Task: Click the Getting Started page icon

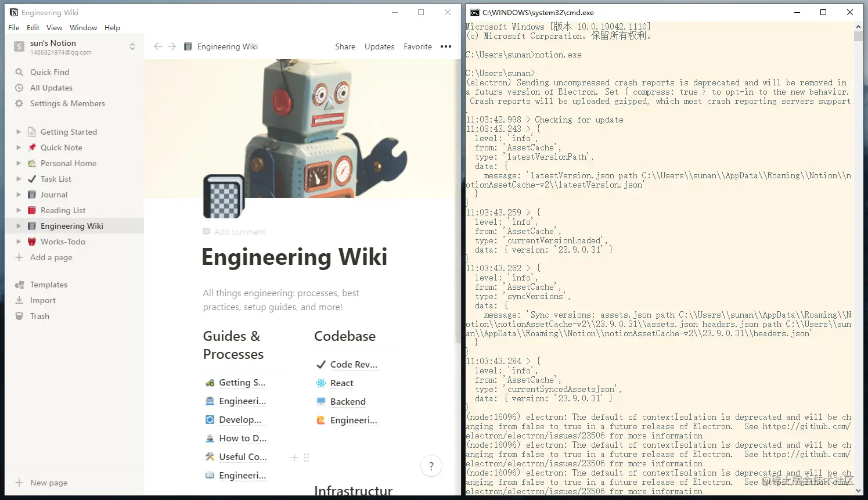Action: point(32,132)
